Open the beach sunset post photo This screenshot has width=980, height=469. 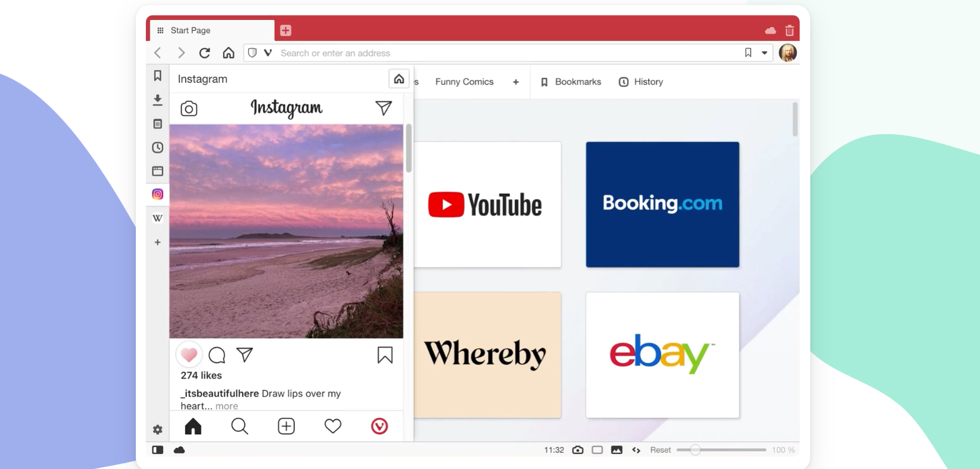coord(286,231)
